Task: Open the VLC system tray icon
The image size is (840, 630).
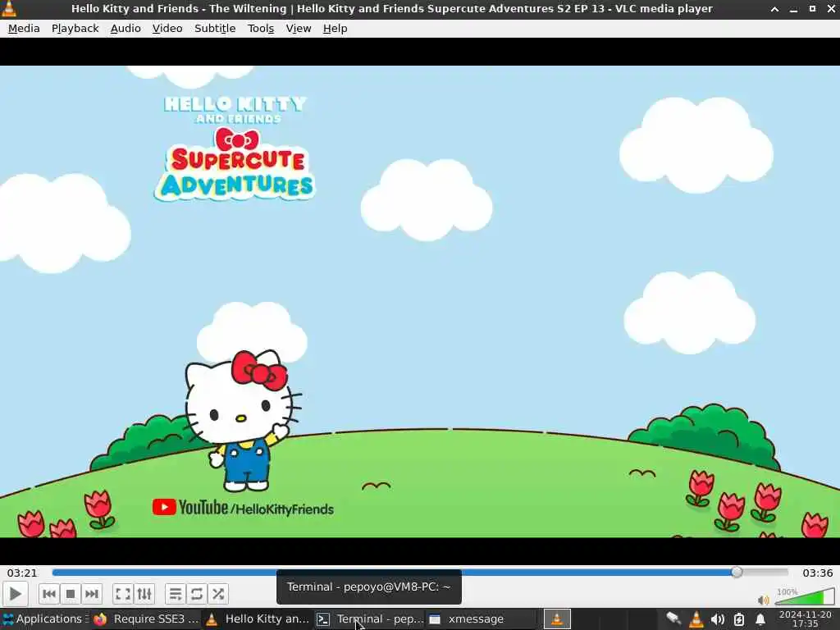Action: 696,619
